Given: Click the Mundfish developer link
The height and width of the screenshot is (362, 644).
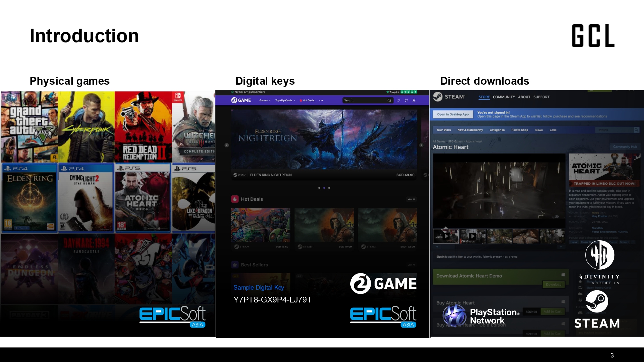Looking at the screenshot, I should pos(597,228).
